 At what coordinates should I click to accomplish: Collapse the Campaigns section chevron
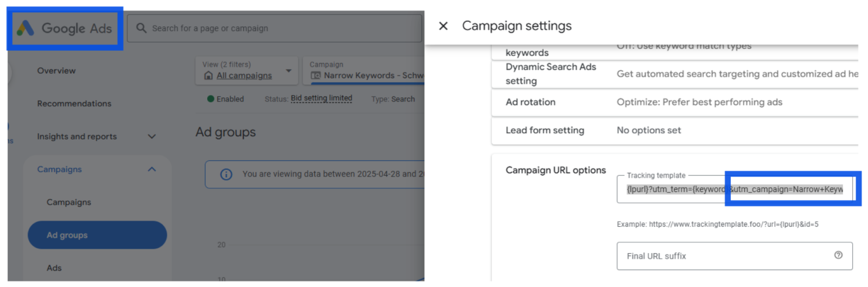pos(151,169)
